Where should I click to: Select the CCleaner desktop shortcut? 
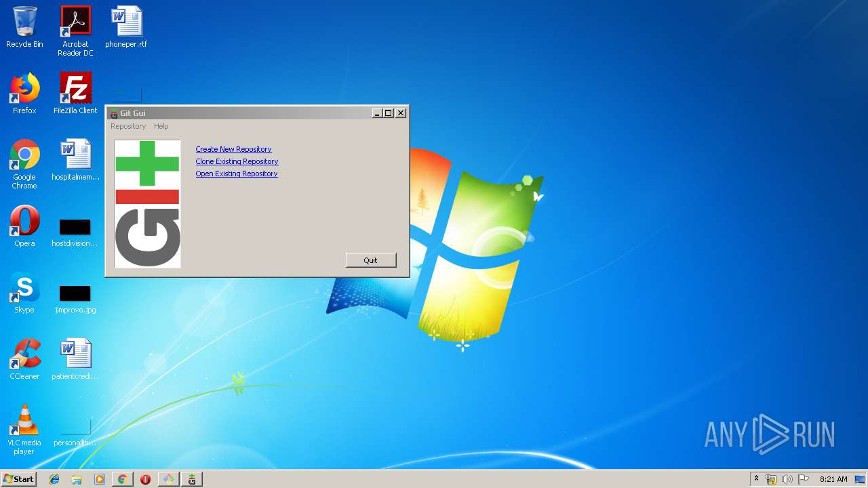(x=24, y=359)
